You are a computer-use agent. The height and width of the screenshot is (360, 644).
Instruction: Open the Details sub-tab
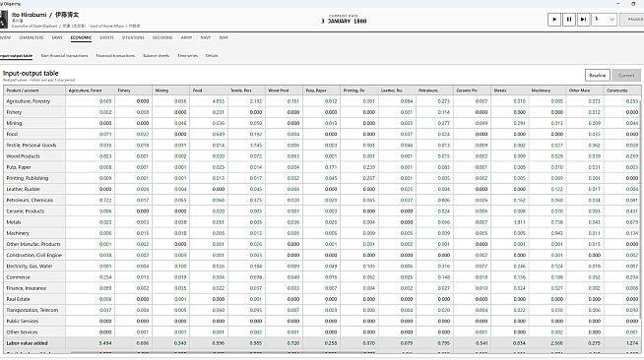pos(212,56)
